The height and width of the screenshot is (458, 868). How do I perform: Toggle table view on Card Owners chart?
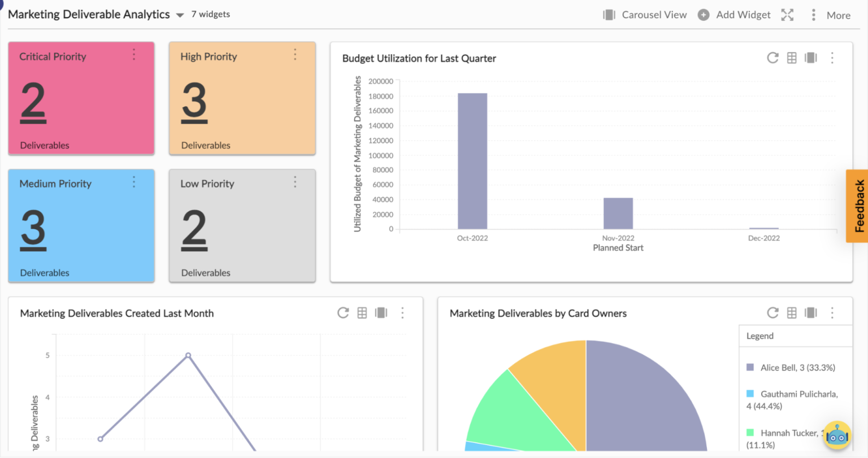[792, 313]
